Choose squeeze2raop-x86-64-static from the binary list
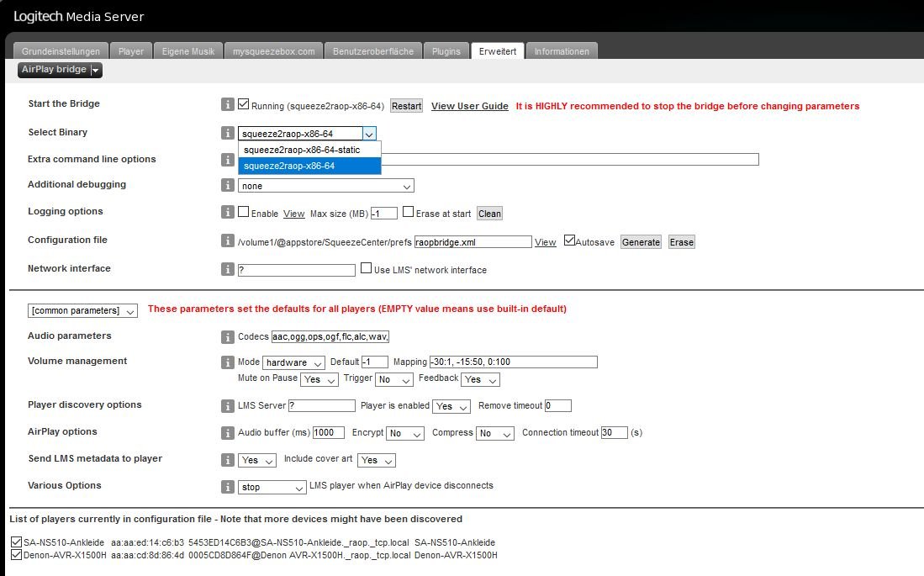 pos(301,150)
